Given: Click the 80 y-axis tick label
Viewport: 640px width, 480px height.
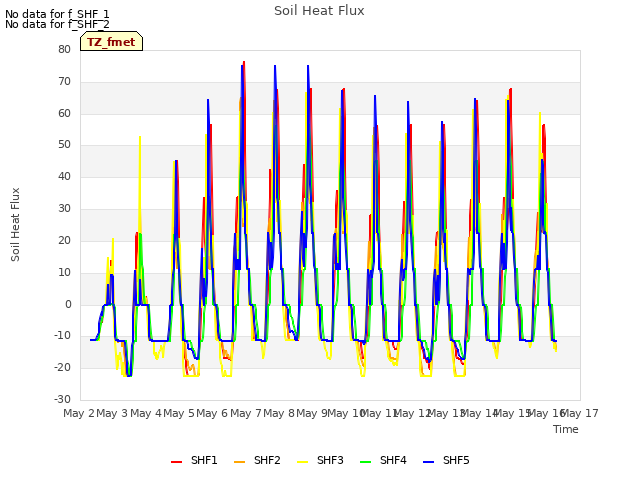Looking at the screenshot, I should (64, 49).
